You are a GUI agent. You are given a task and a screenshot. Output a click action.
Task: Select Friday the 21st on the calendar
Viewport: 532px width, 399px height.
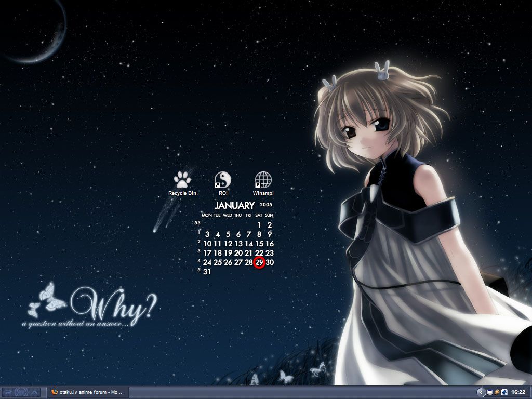249,253
